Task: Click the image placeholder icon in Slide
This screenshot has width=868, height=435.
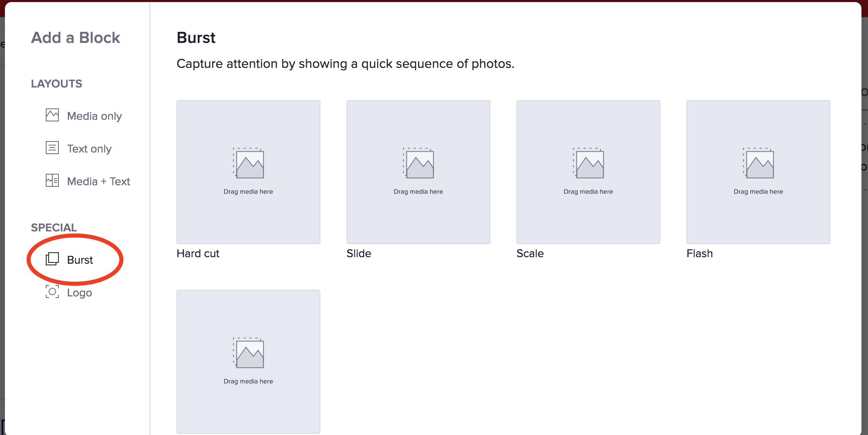Action: click(418, 163)
